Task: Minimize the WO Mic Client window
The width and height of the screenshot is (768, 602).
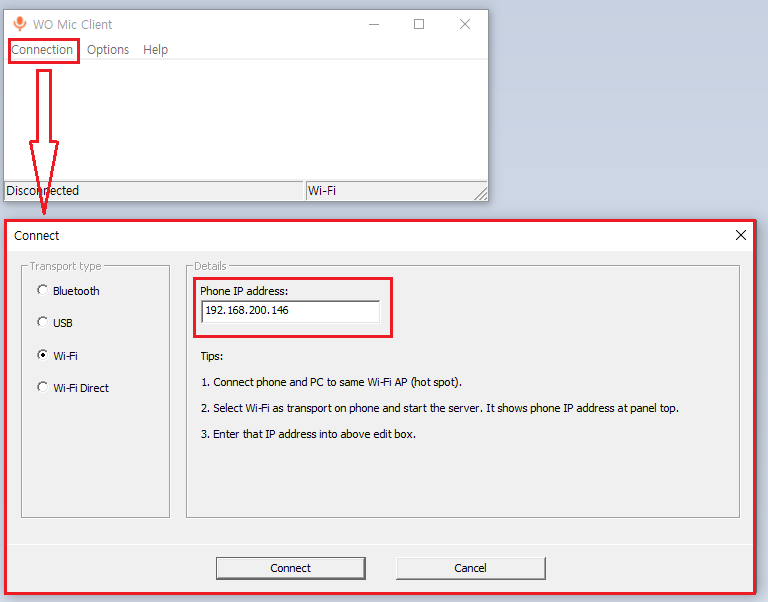Action: pos(374,24)
